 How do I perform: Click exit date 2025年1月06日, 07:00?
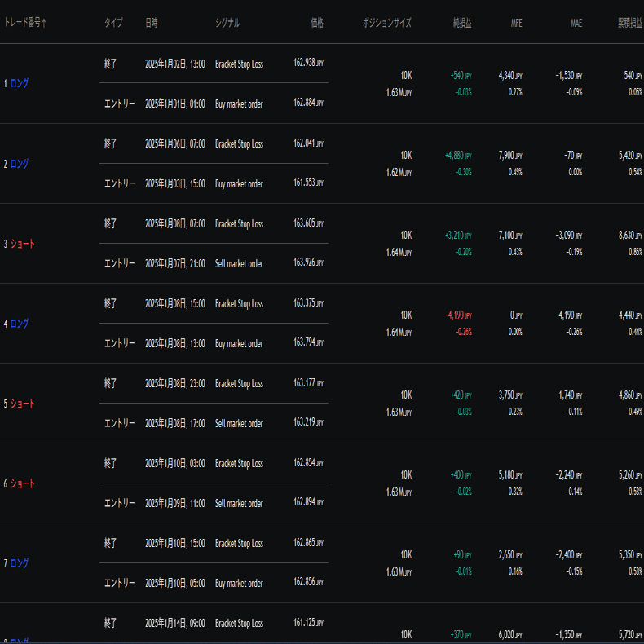tap(175, 143)
